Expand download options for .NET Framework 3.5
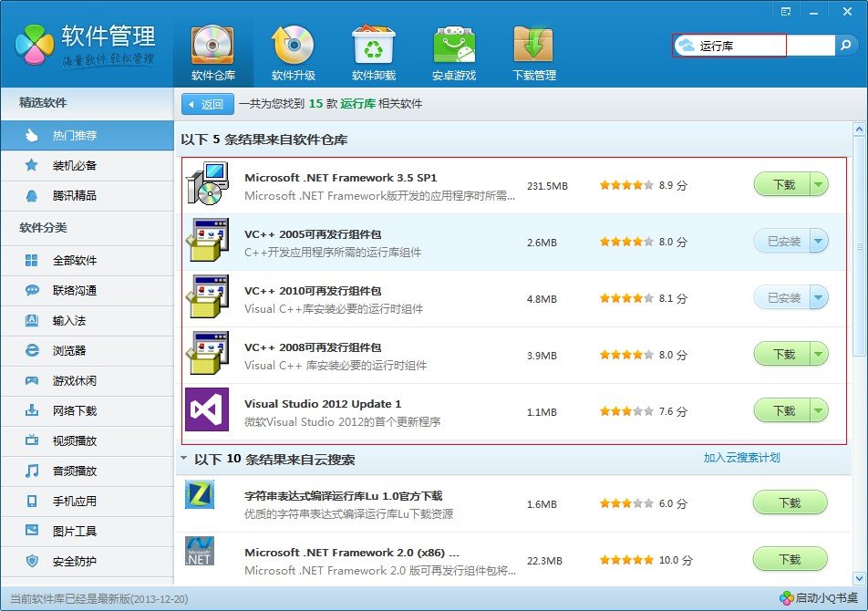This screenshot has height=611, width=868. coord(818,184)
